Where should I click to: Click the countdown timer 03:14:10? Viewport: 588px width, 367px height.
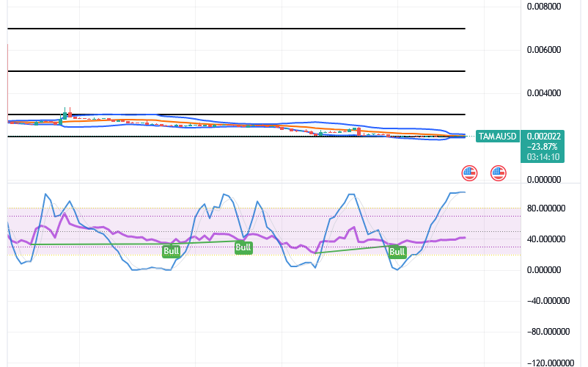(543, 157)
